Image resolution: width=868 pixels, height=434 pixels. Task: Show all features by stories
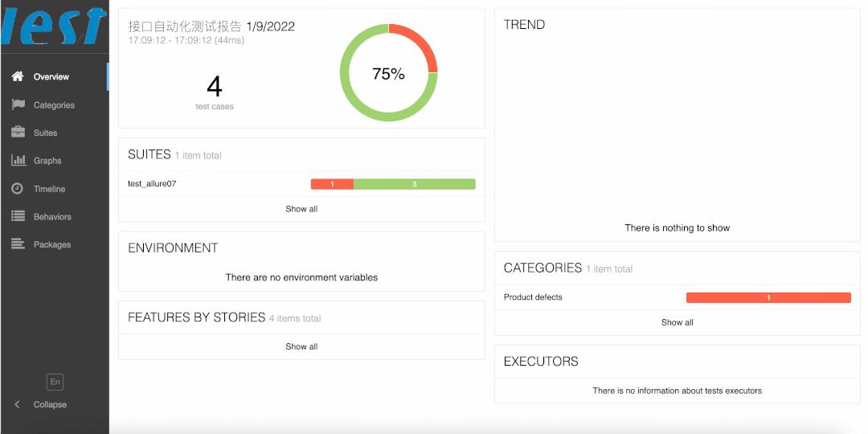pos(301,346)
